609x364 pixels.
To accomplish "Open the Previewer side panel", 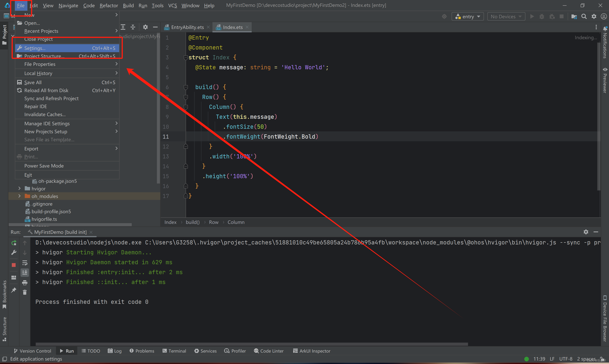I will 605,80.
